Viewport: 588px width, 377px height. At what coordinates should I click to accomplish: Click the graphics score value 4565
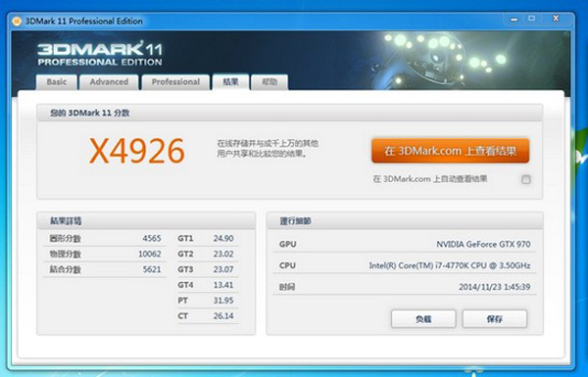coord(152,238)
